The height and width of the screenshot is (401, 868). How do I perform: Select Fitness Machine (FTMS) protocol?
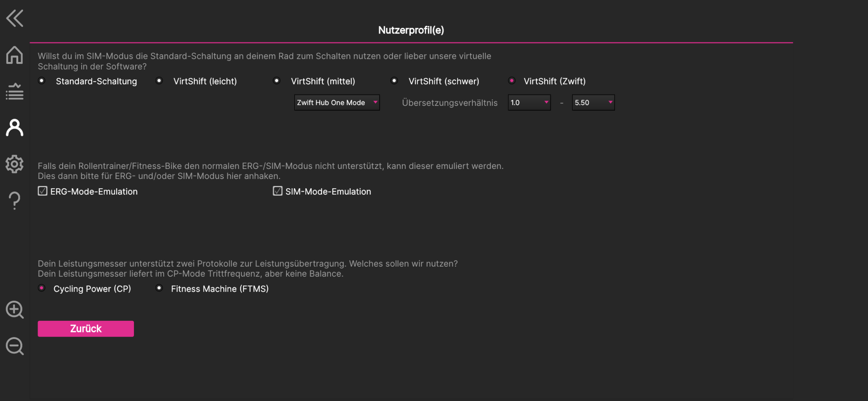(x=159, y=288)
